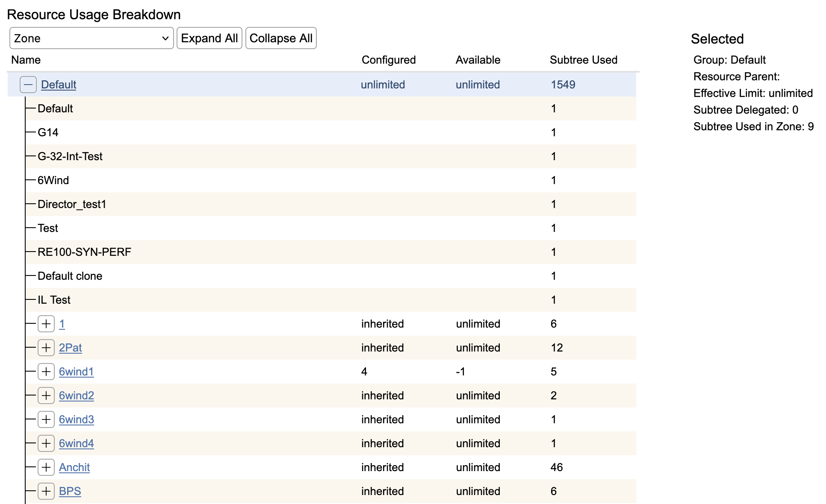Click the Effective Limit: unlimited text
826x504 pixels.
click(x=753, y=93)
